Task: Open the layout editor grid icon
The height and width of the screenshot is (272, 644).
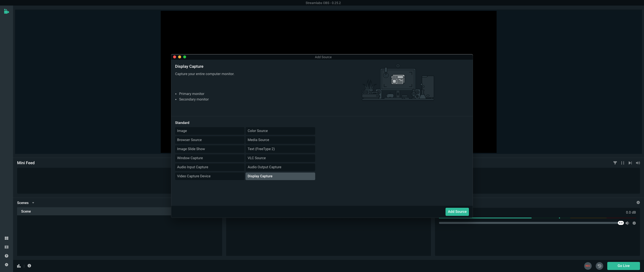Action: click(x=7, y=238)
